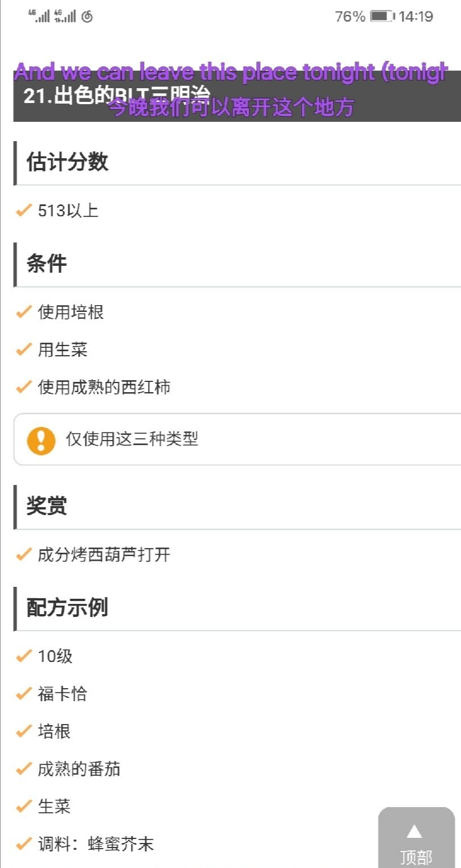Click the checkmark next to 10级

coord(23,656)
